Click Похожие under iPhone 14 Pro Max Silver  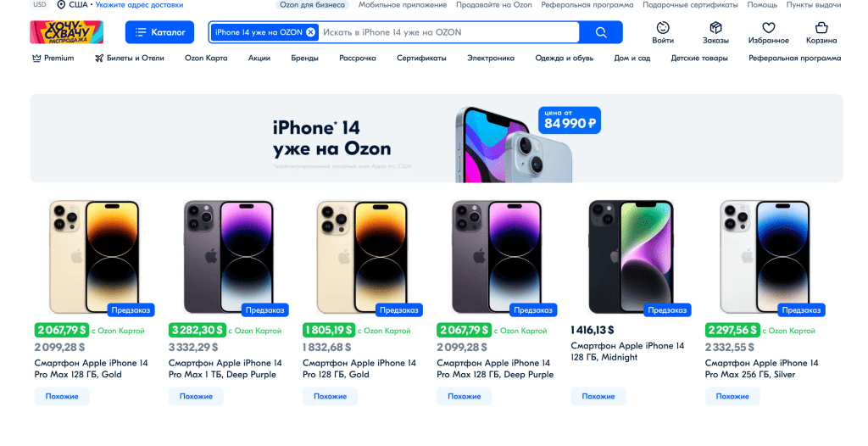tap(732, 396)
